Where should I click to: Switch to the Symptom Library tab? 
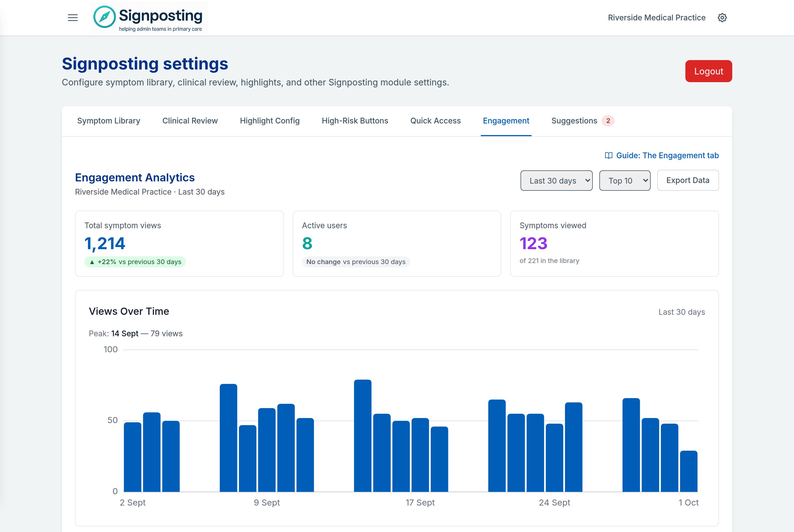point(109,121)
